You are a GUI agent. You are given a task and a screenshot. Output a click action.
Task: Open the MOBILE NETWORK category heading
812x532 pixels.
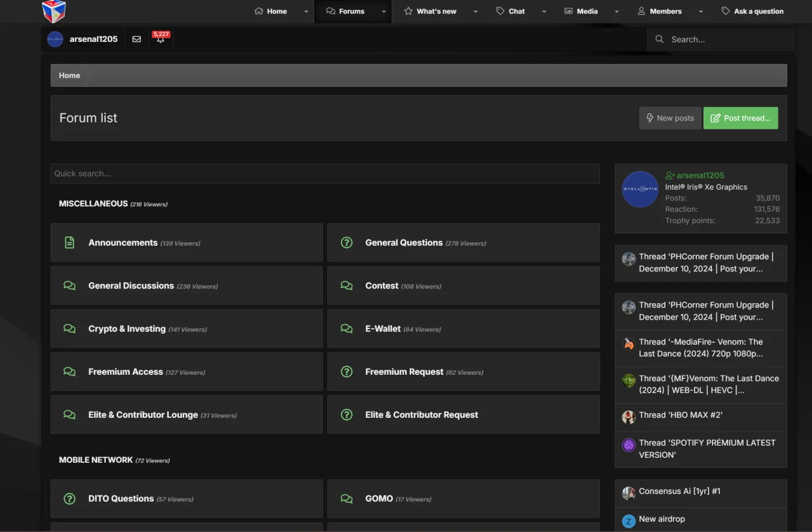coord(96,460)
